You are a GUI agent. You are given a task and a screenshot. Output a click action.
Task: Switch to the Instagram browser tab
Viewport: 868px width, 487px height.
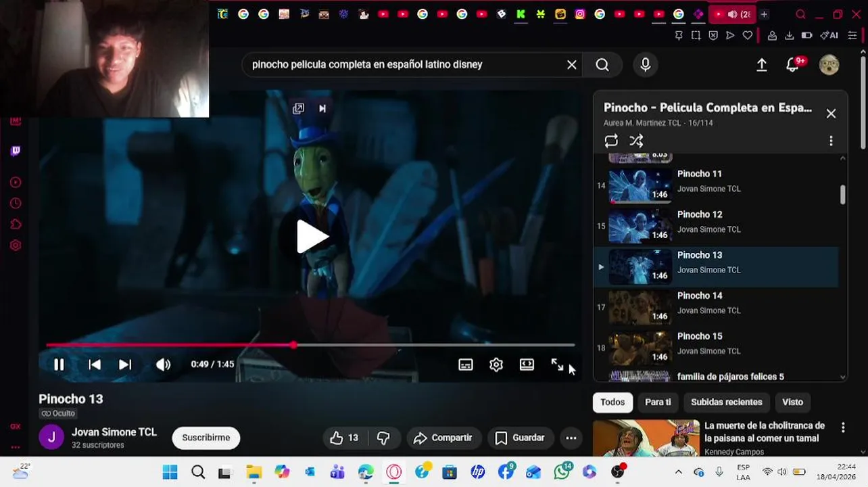(580, 14)
